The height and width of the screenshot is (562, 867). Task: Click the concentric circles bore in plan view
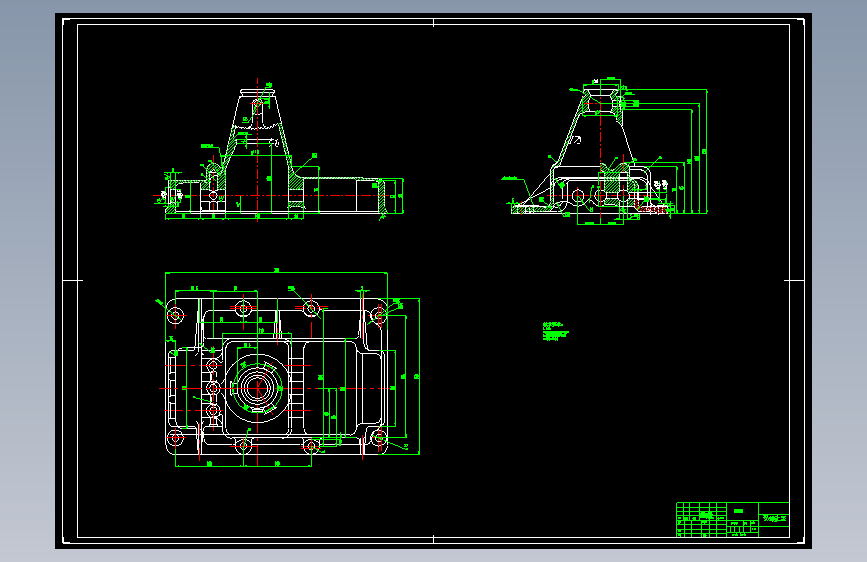click(257, 387)
